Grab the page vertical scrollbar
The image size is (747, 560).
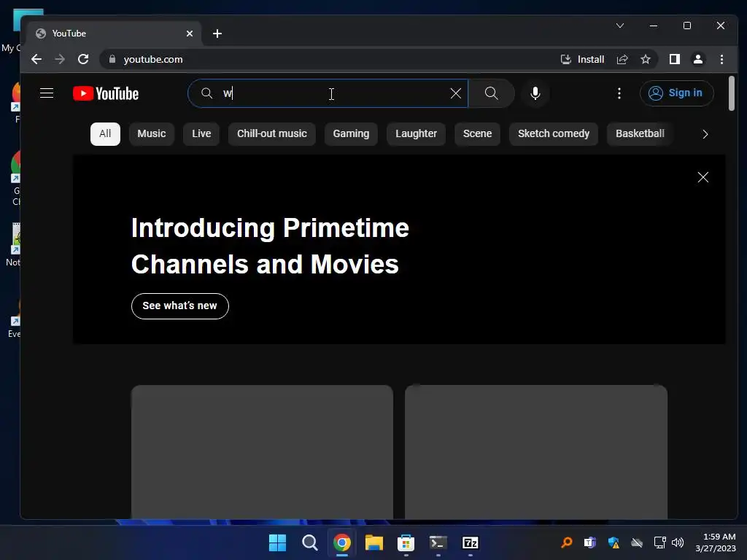tap(731, 93)
